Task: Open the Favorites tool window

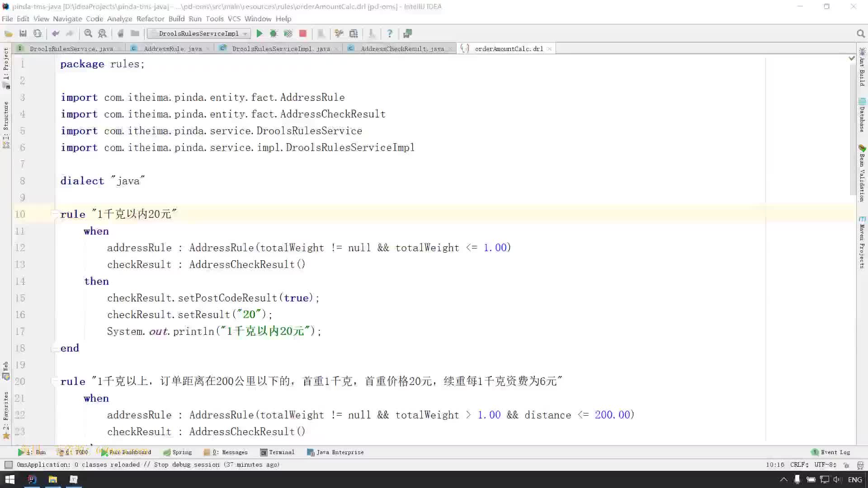Action: (6, 415)
